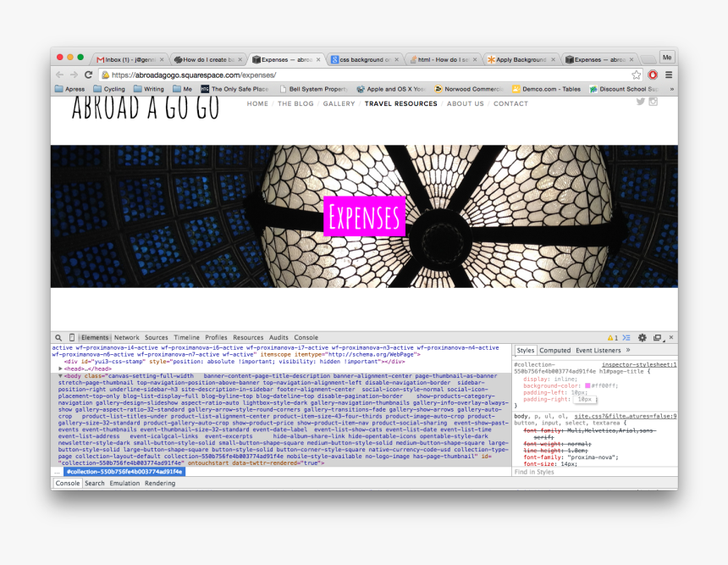The height and width of the screenshot is (565, 728).
Task: Open The Only Safe Place bookmark
Action: click(235, 89)
